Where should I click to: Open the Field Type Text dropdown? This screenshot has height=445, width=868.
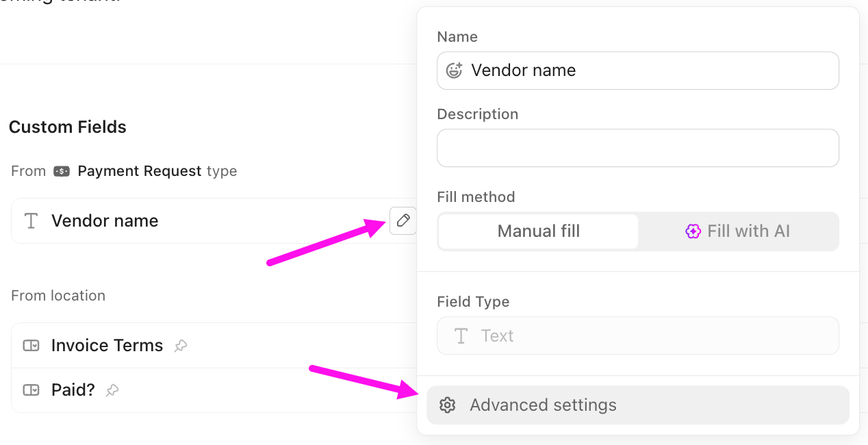click(x=637, y=335)
